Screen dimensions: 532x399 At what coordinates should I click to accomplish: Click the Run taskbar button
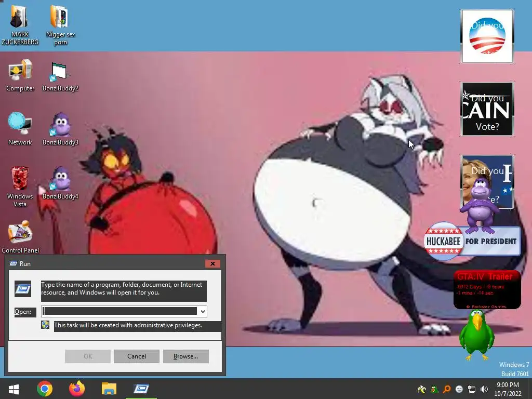tap(141, 389)
